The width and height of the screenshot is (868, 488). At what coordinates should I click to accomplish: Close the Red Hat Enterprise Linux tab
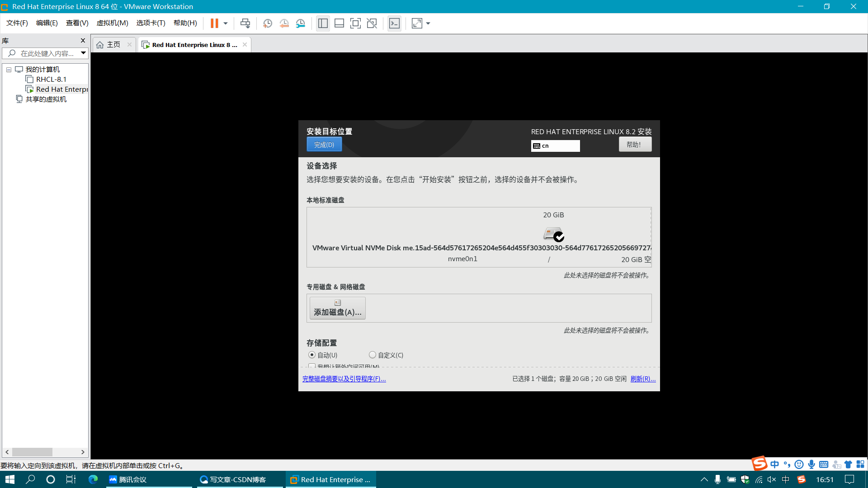tap(245, 45)
